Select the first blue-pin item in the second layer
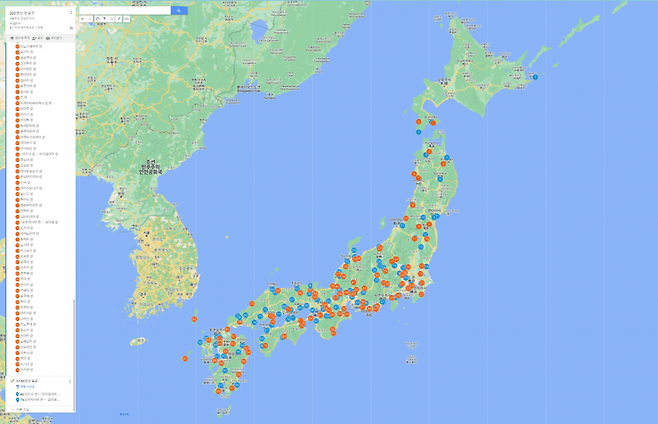 [x=38, y=394]
